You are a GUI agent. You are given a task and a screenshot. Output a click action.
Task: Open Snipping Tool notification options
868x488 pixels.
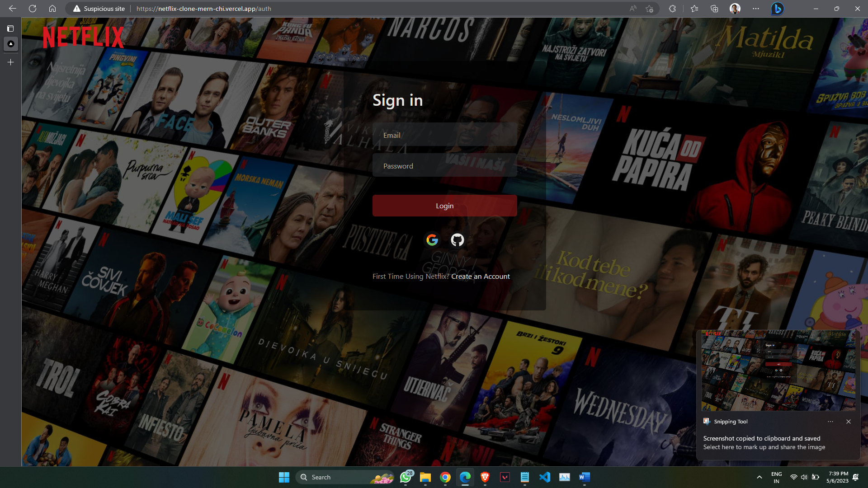coord(830,422)
